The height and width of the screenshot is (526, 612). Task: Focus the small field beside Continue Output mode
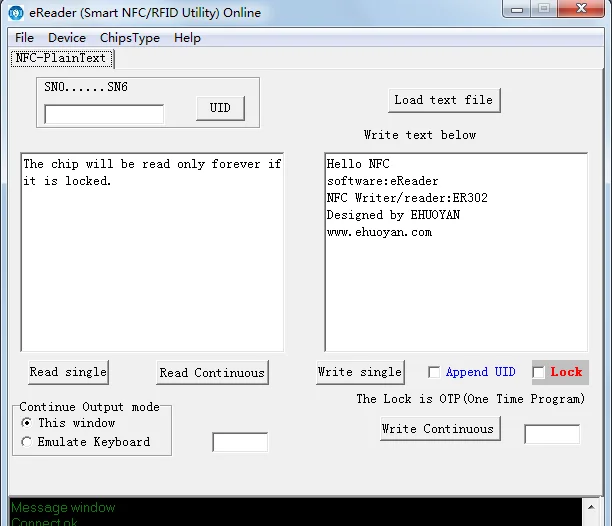(240, 442)
